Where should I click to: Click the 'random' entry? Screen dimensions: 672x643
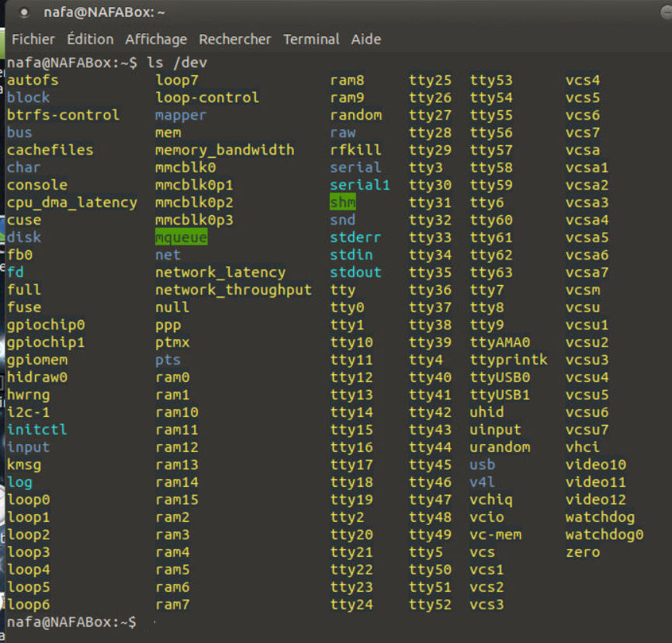click(355, 116)
